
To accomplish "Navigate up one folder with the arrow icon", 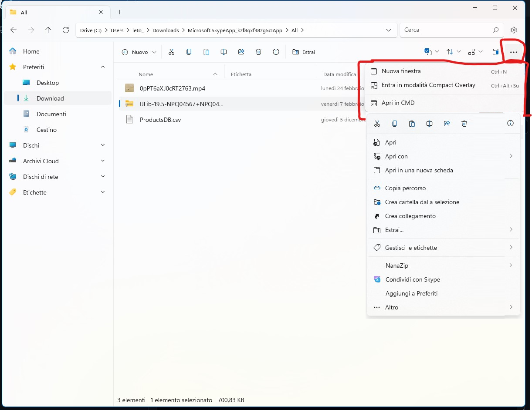I will [48, 30].
